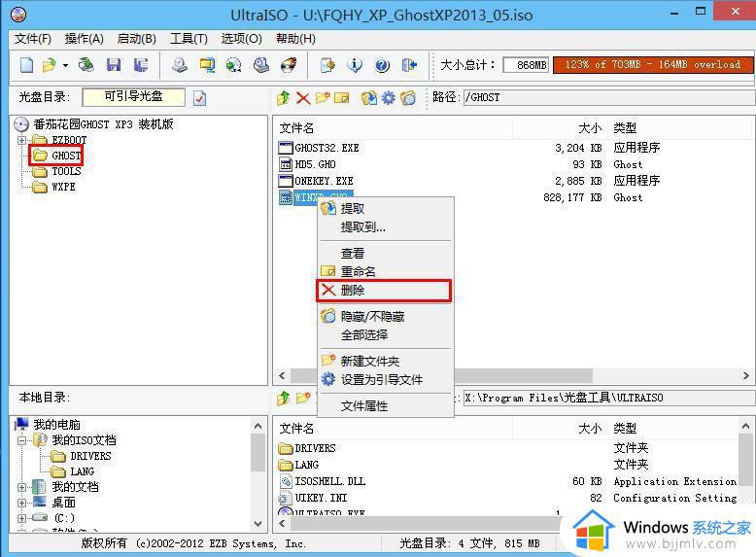Click the boot properties check icon
The image size is (756, 557).
point(199,98)
